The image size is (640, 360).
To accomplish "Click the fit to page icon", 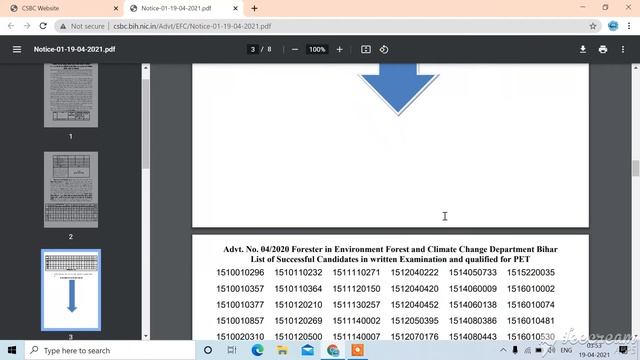I will coord(366,49).
